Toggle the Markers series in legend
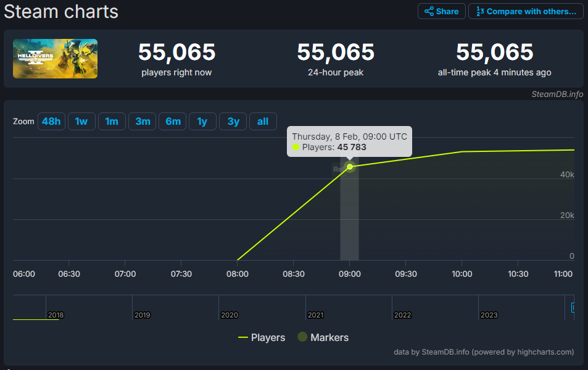Screen dimensions: 588x370 click(323, 337)
